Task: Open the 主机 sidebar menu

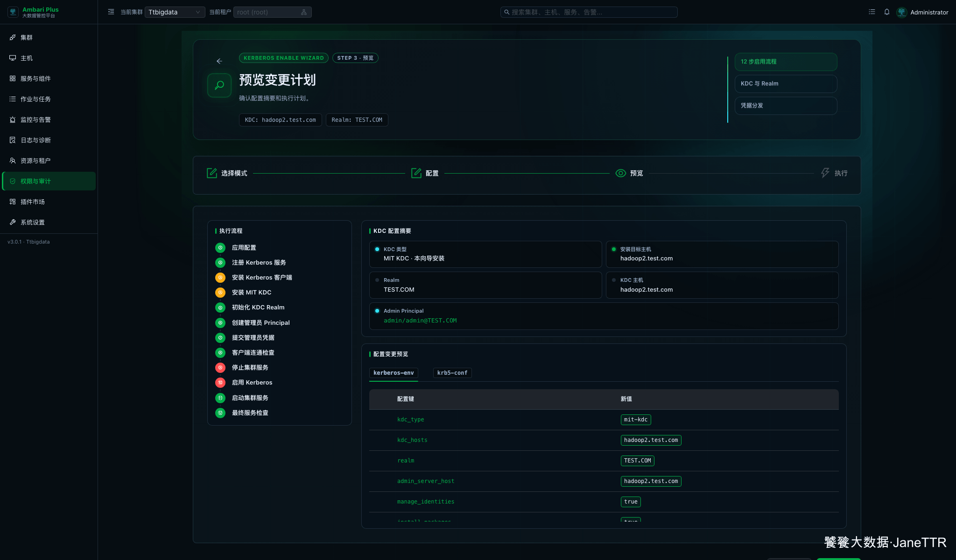Action: pyautogui.click(x=49, y=58)
